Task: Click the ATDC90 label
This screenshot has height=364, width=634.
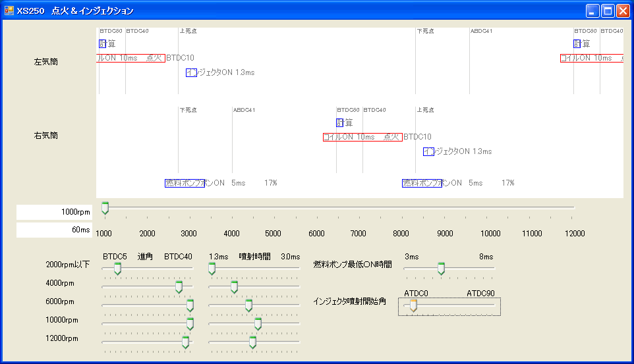Action: point(480,294)
